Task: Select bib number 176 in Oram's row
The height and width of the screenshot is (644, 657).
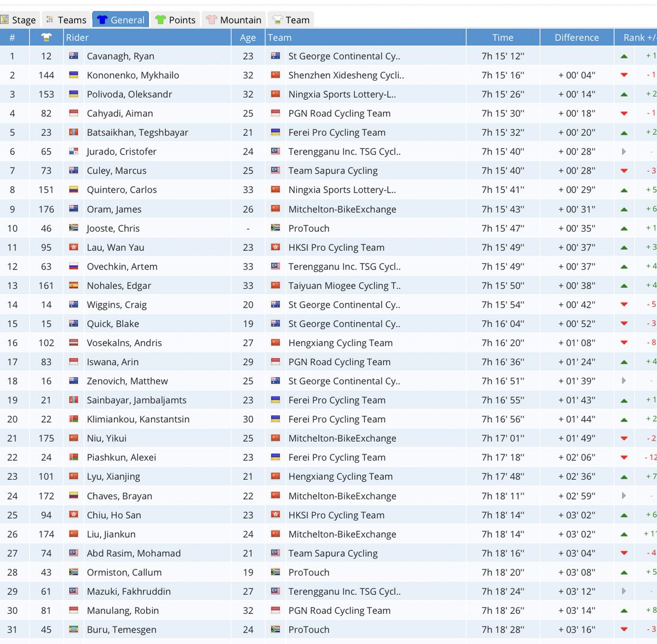Action: click(46, 209)
